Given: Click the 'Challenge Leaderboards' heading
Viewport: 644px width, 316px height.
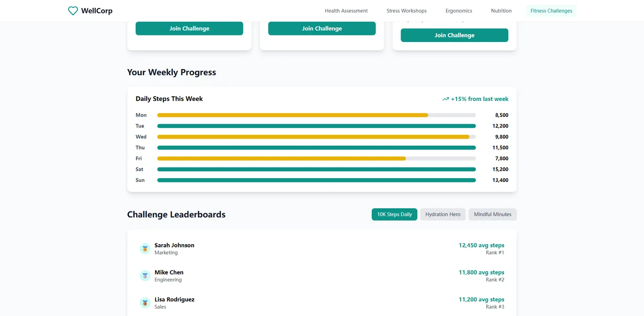Looking at the screenshot, I should pos(176,214).
